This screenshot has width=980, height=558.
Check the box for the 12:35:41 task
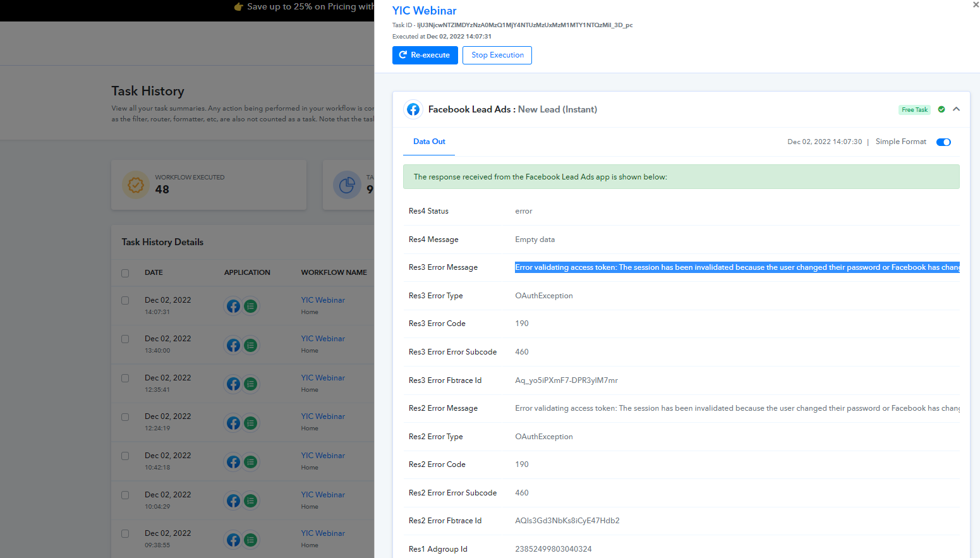pos(125,378)
